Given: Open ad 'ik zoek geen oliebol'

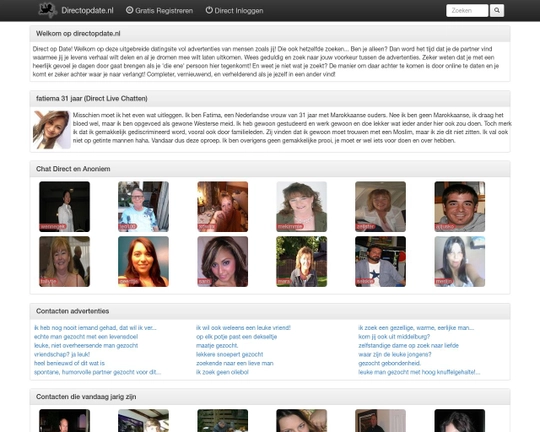Looking at the screenshot, I should tap(222, 372).
